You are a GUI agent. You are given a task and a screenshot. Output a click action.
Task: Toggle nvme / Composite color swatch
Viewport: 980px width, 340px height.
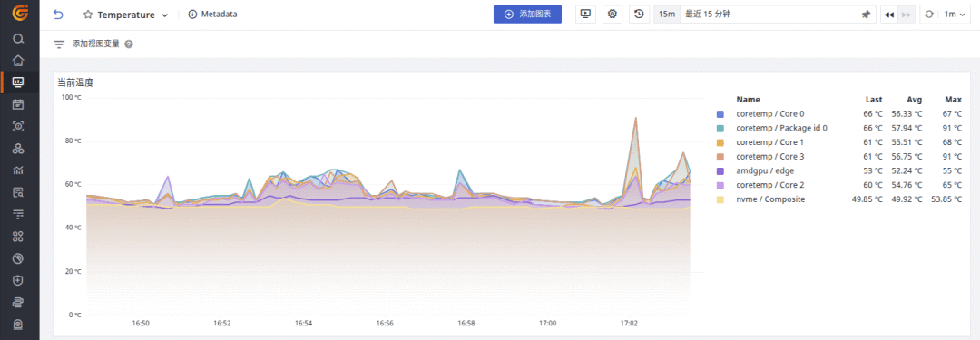720,199
